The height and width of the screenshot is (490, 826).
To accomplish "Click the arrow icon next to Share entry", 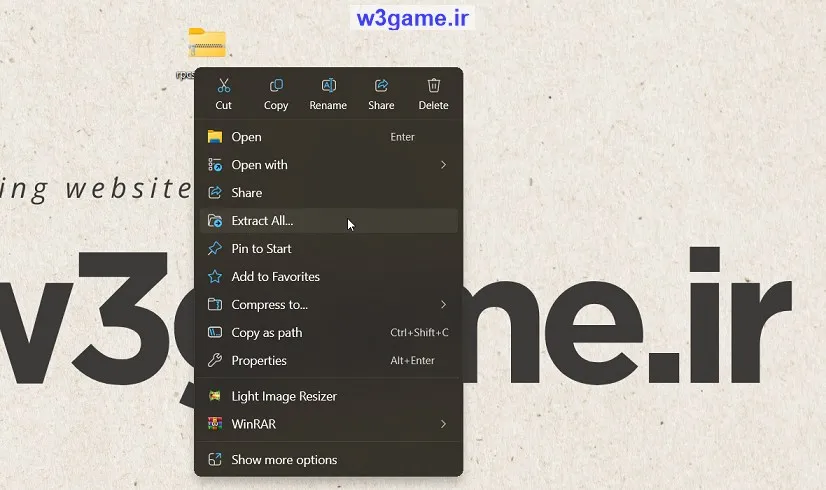I will click(215, 193).
